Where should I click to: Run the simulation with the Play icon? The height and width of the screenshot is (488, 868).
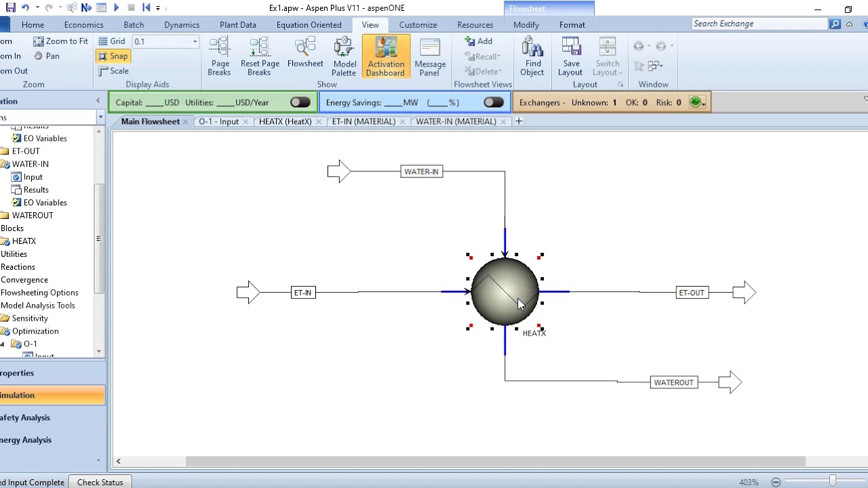[x=116, y=7]
